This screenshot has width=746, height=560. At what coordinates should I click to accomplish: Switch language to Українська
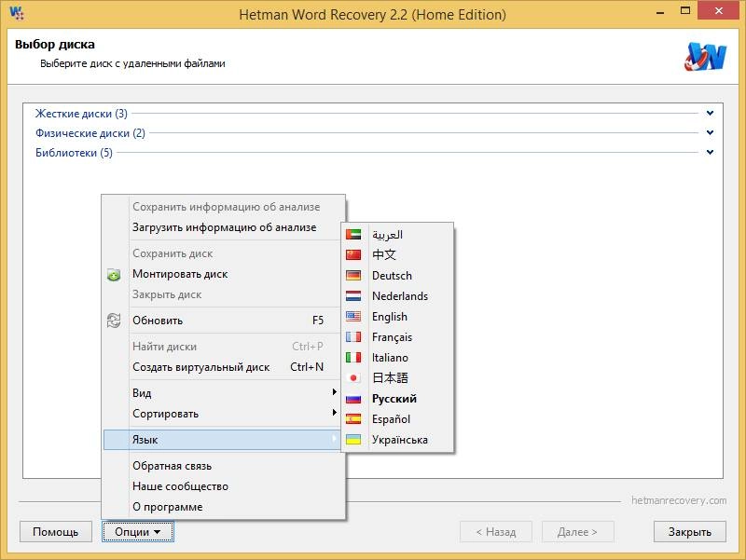(398, 439)
